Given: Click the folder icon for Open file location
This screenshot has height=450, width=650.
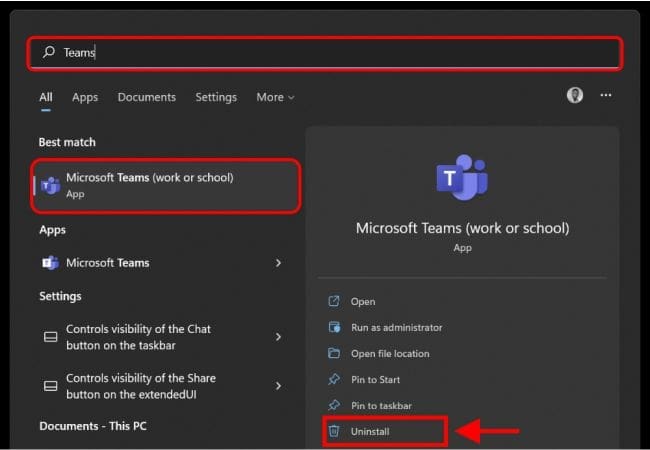Looking at the screenshot, I should [334, 354].
